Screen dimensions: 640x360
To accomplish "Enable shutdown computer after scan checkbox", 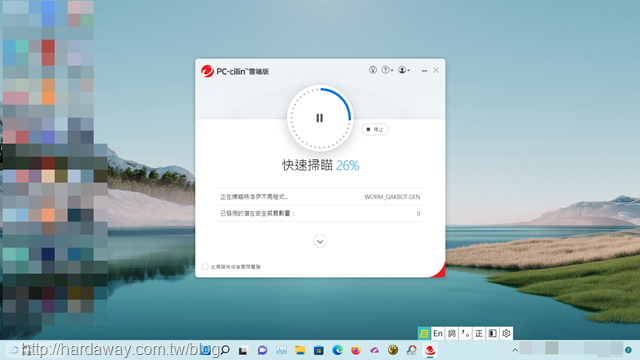I will (x=205, y=267).
